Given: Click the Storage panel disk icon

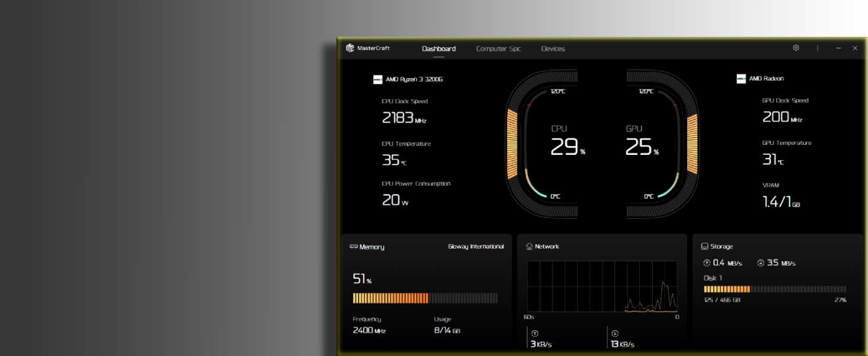Looking at the screenshot, I should (704, 247).
